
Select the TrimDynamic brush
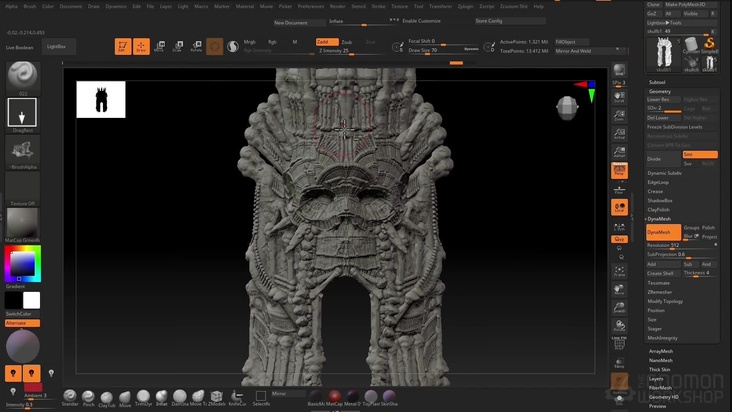(x=143, y=398)
